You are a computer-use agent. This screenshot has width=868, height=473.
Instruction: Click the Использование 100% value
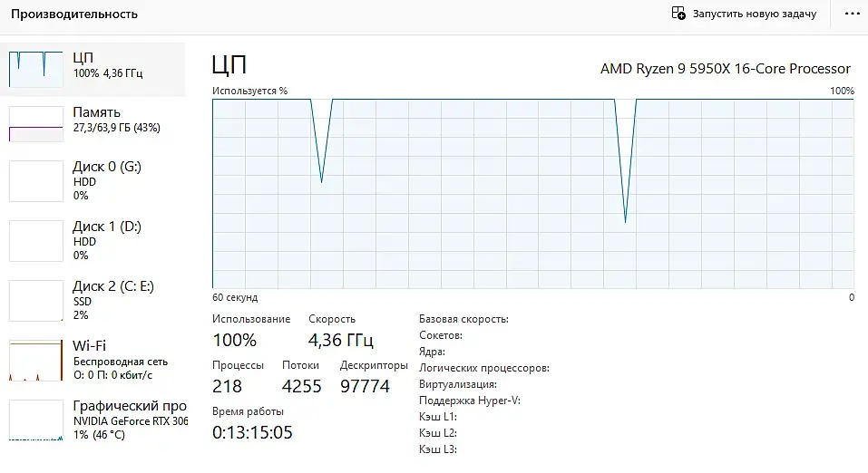click(x=235, y=340)
